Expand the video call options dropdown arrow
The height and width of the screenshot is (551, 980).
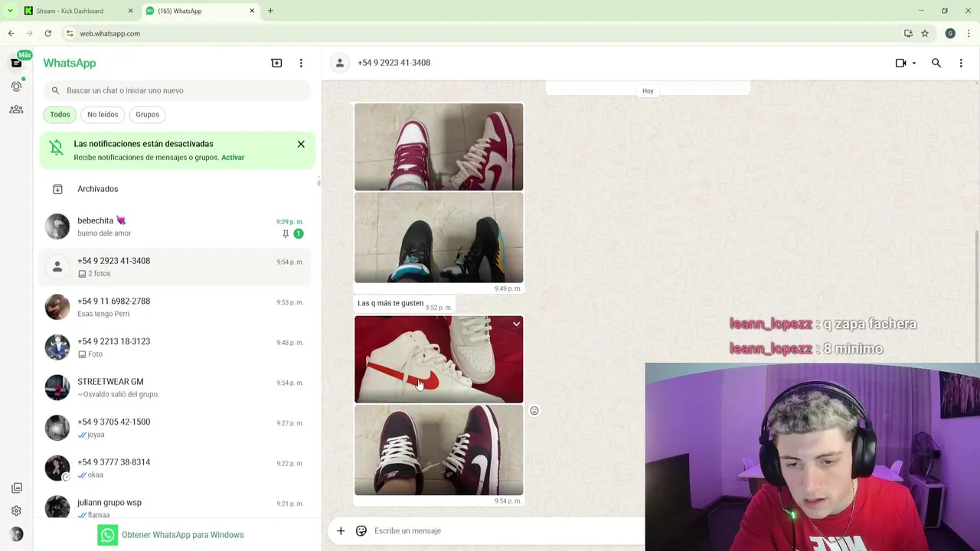point(913,63)
